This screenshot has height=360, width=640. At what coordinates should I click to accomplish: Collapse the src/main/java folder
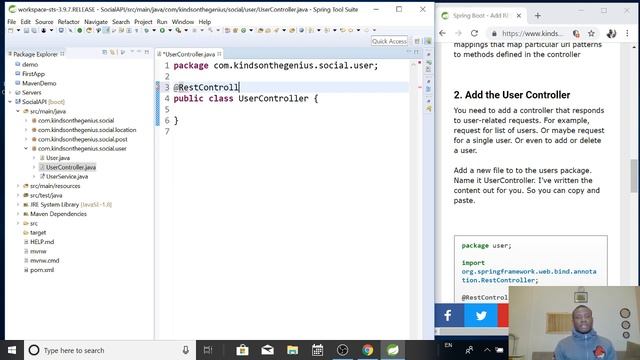(18, 111)
